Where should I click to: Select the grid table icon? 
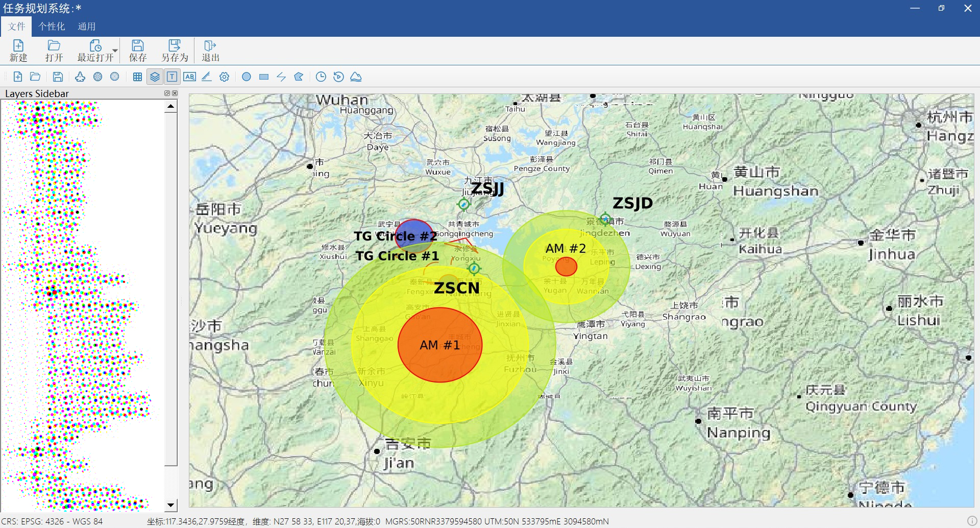coord(137,77)
